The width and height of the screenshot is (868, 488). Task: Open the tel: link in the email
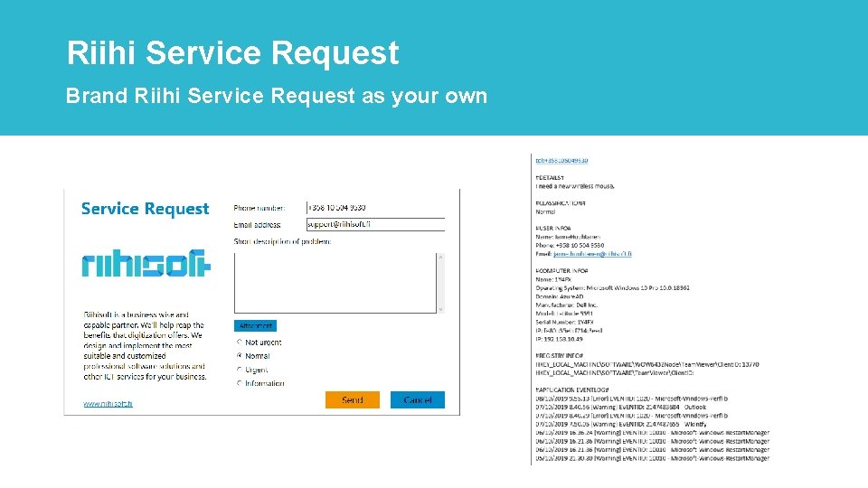[561, 161]
